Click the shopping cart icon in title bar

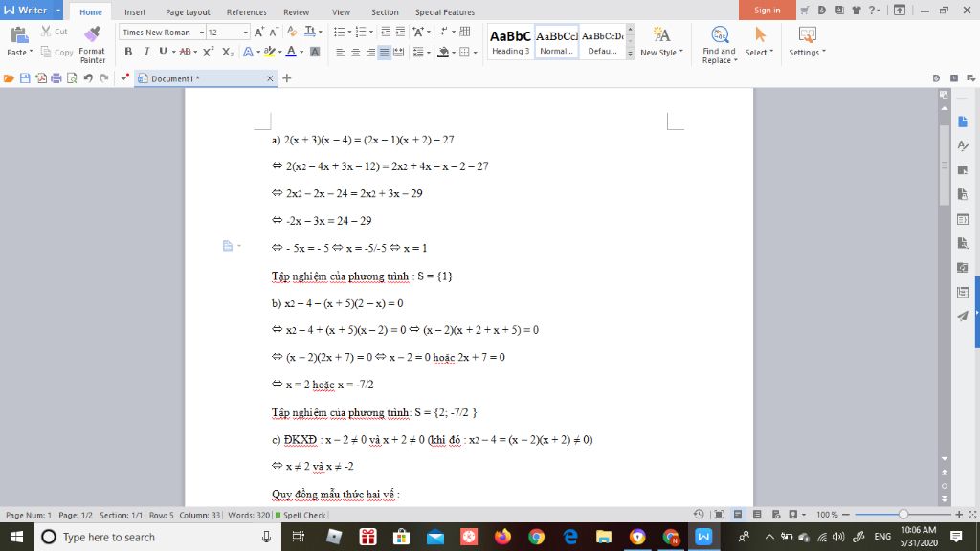point(804,10)
